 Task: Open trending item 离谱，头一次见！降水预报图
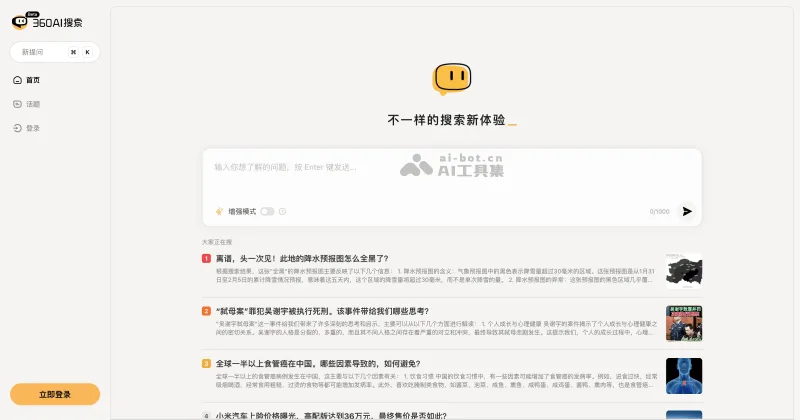point(302,259)
